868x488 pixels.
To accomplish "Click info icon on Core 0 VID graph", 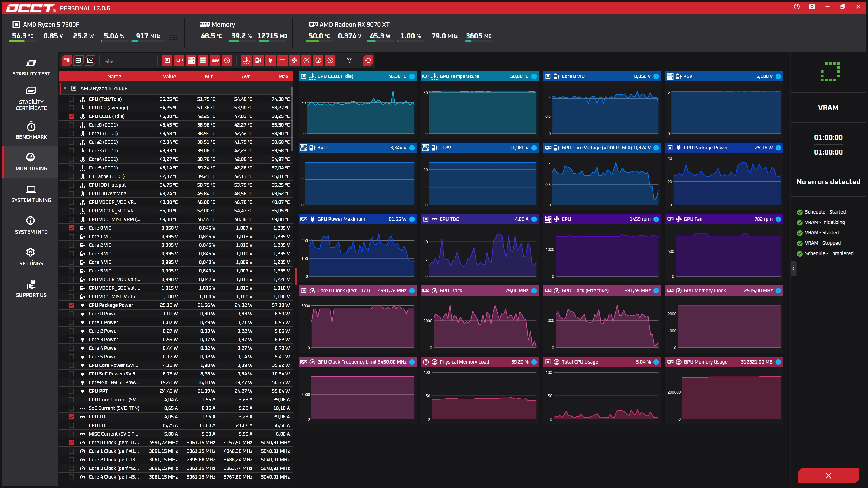I will (656, 76).
